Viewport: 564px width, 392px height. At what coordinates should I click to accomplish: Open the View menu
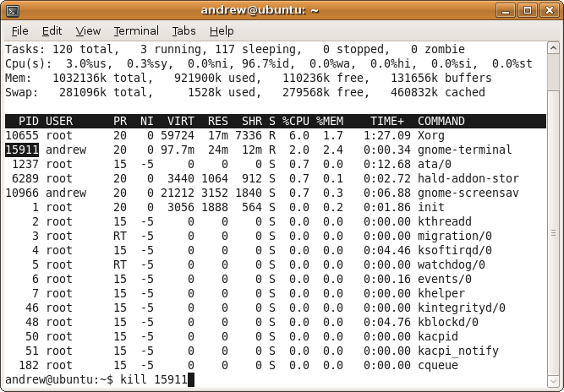pos(88,31)
